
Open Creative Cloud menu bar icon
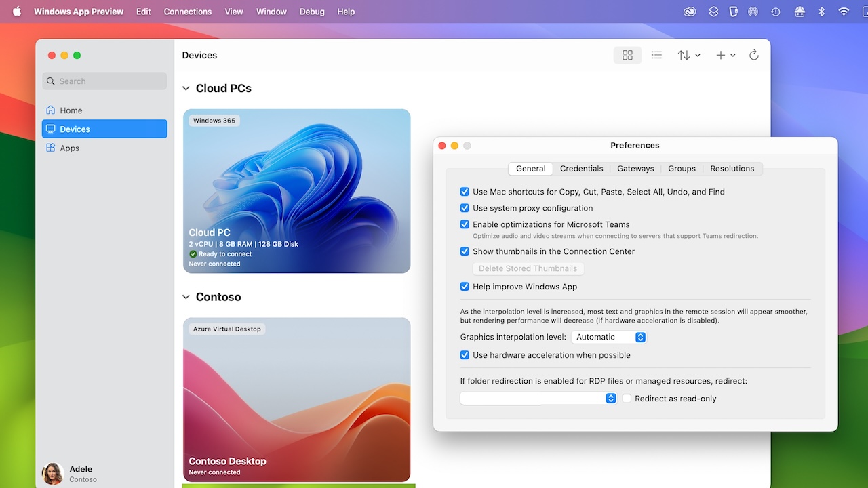pos(690,12)
